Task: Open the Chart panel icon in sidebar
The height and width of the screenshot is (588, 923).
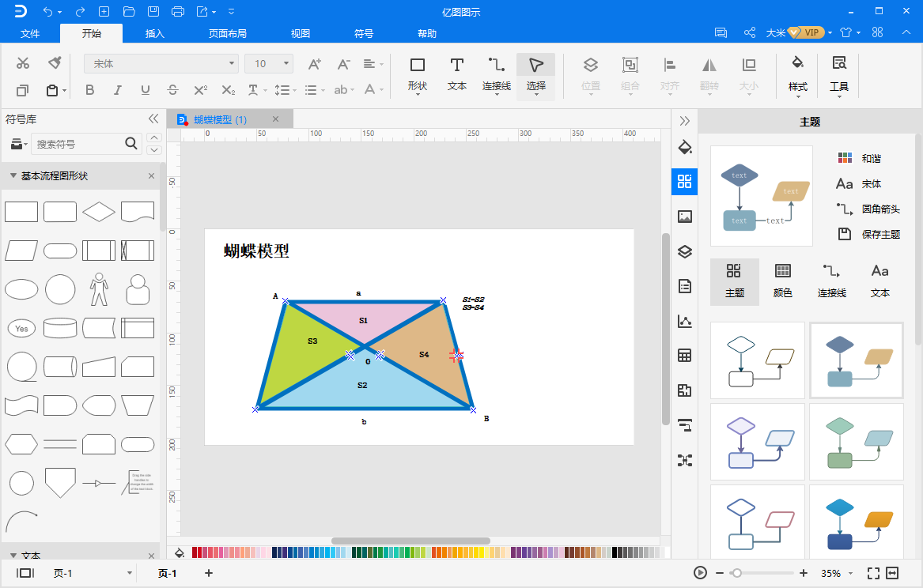Action: pos(685,321)
